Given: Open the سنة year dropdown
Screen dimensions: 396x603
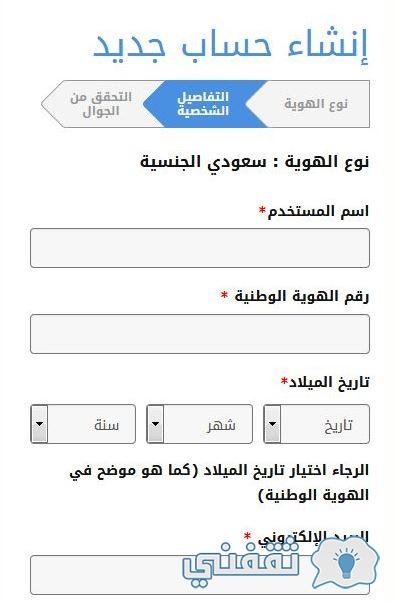Looking at the screenshot, I should click(83, 424).
